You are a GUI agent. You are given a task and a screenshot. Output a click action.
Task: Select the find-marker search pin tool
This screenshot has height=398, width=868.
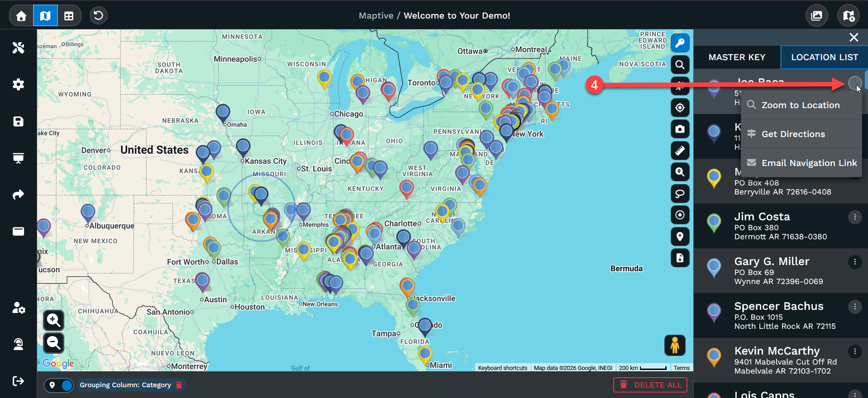pos(680,172)
